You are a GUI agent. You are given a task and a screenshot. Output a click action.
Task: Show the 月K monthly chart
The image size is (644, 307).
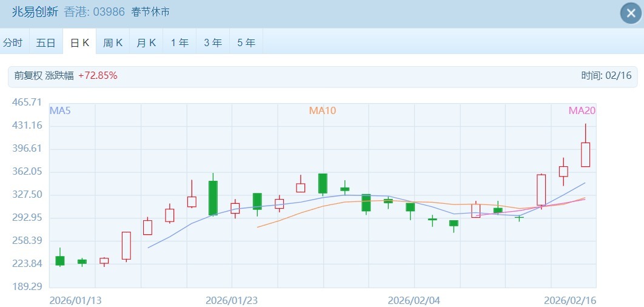(x=146, y=42)
